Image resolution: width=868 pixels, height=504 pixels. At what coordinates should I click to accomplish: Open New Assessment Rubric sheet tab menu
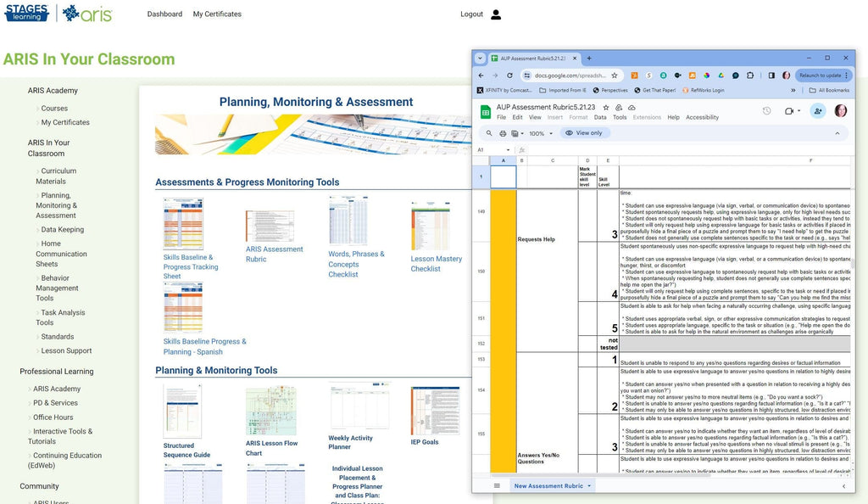pos(589,485)
